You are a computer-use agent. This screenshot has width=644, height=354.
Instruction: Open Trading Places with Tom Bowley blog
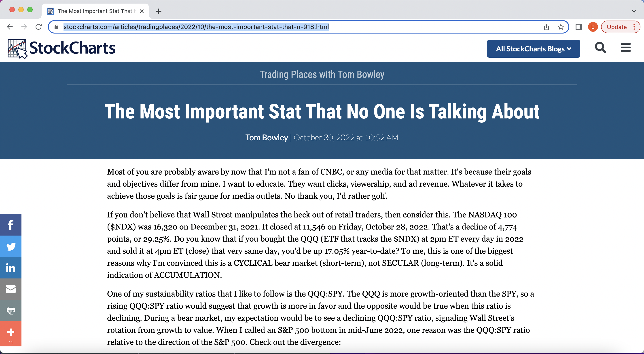322,74
